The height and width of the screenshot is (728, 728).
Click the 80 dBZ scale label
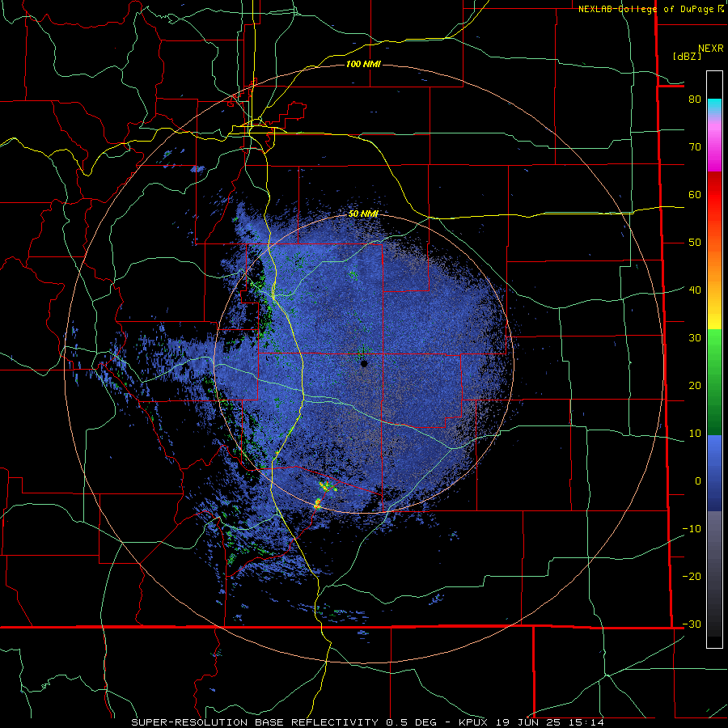click(x=695, y=99)
